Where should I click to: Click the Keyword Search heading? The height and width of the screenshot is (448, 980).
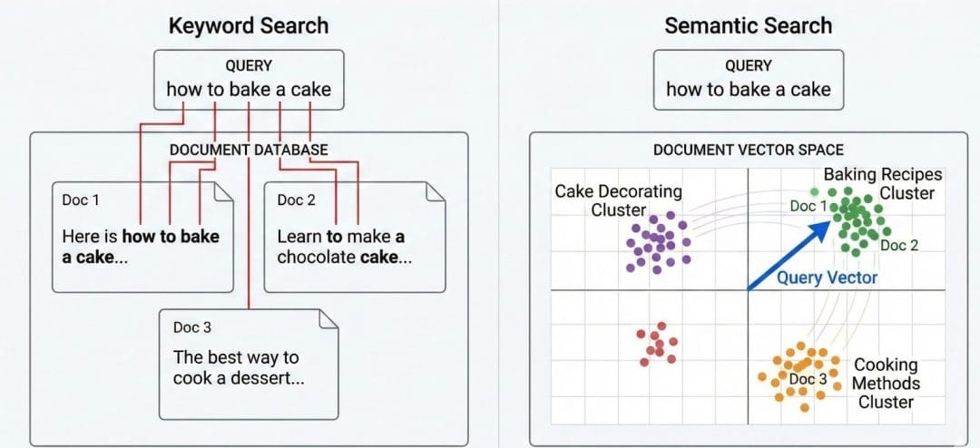click(x=249, y=25)
